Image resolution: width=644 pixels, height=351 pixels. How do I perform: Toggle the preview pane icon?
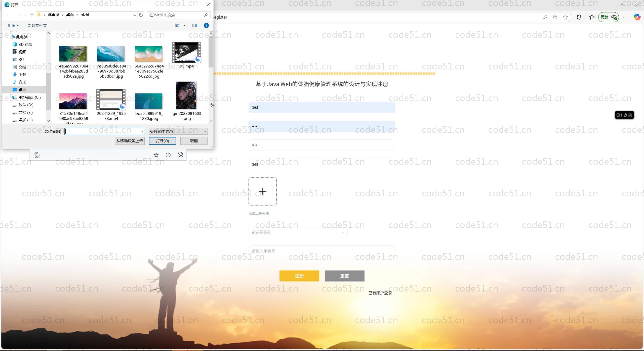[194, 25]
